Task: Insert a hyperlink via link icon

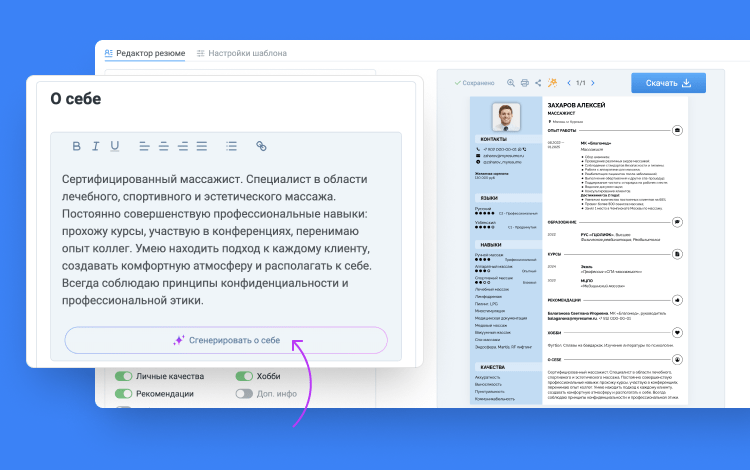Action: pos(261,146)
